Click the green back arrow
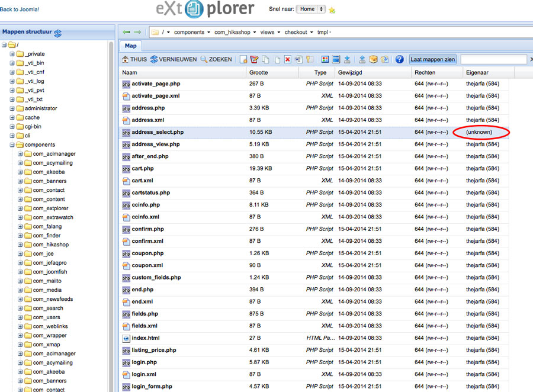The width and height of the screenshot is (533, 392). (126, 32)
